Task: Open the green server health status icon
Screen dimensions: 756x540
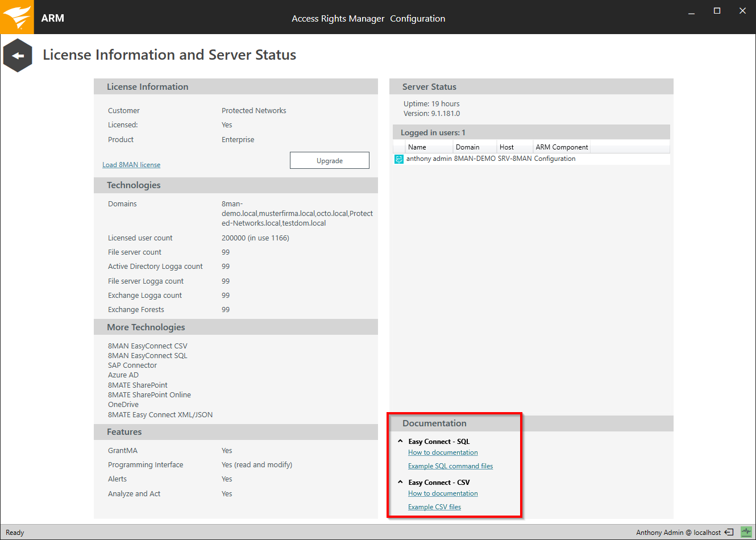Action: point(746,532)
